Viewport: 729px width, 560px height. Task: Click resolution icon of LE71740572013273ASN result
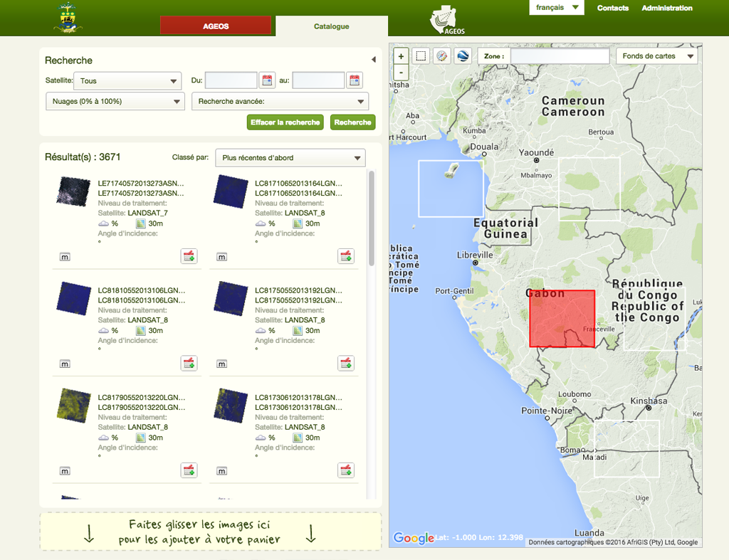pyautogui.click(x=140, y=223)
